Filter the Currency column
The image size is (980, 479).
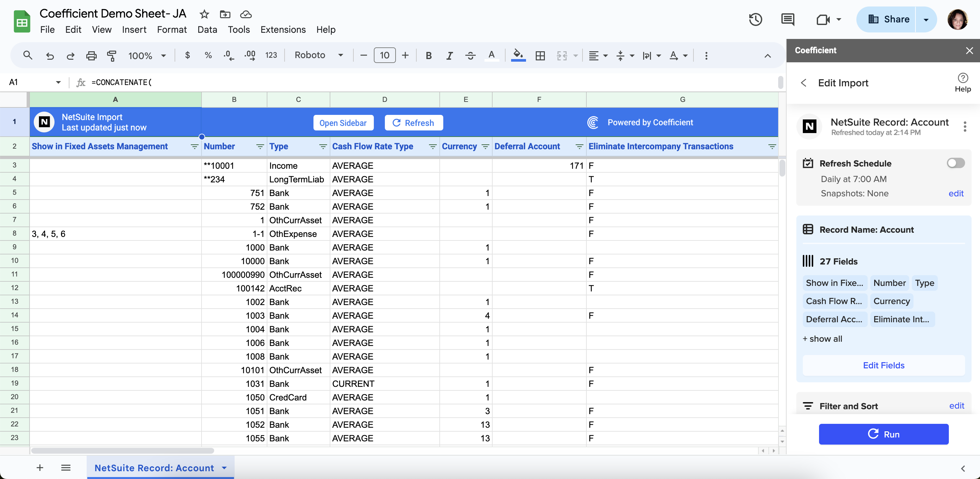click(x=485, y=146)
